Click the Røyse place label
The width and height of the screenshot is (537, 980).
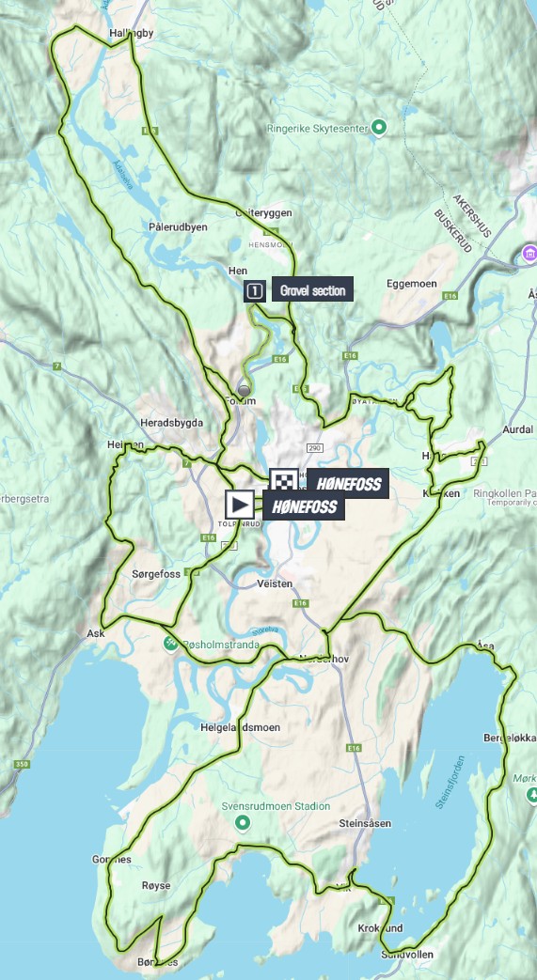click(x=156, y=886)
